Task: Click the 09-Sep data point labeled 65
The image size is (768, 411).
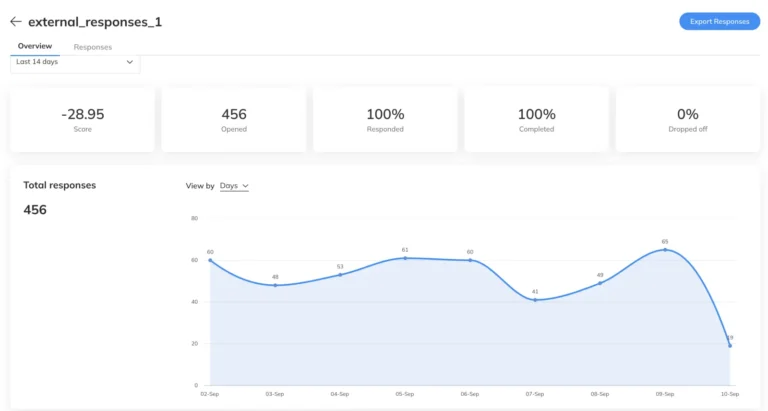Action: coord(665,250)
